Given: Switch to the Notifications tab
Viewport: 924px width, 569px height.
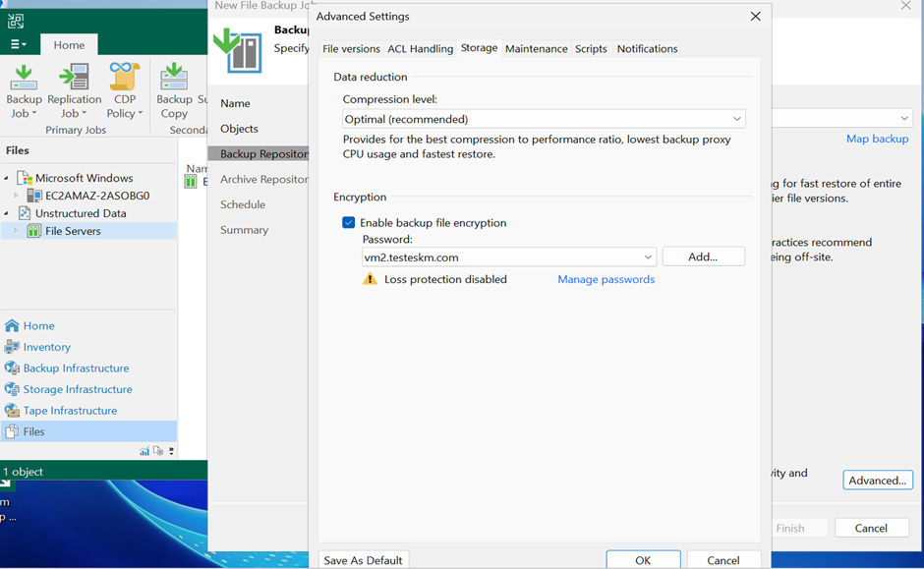Looking at the screenshot, I should pos(647,49).
